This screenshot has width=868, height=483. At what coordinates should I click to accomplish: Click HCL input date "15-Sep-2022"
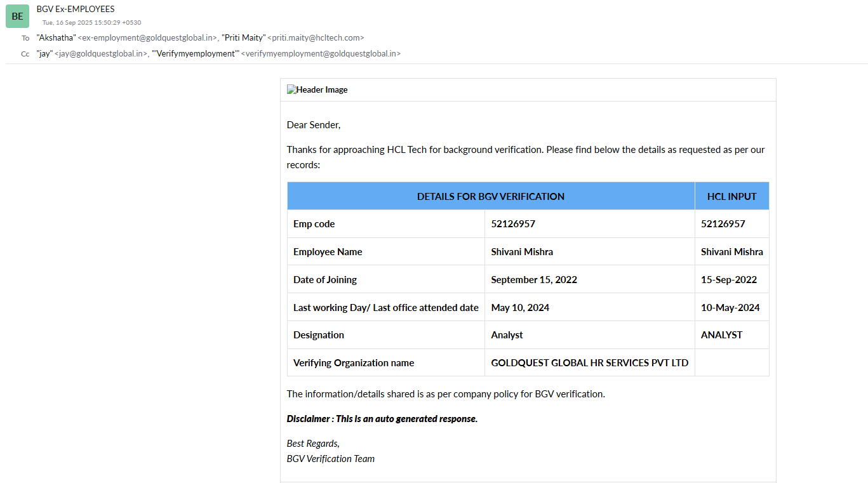729,280
